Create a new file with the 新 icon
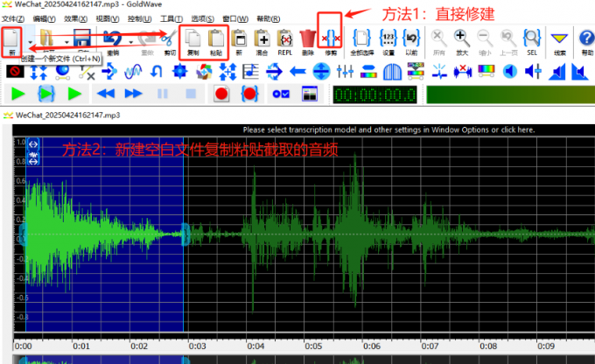Image resolution: width=595 pixels, height=364 pixels. (11, 42)
